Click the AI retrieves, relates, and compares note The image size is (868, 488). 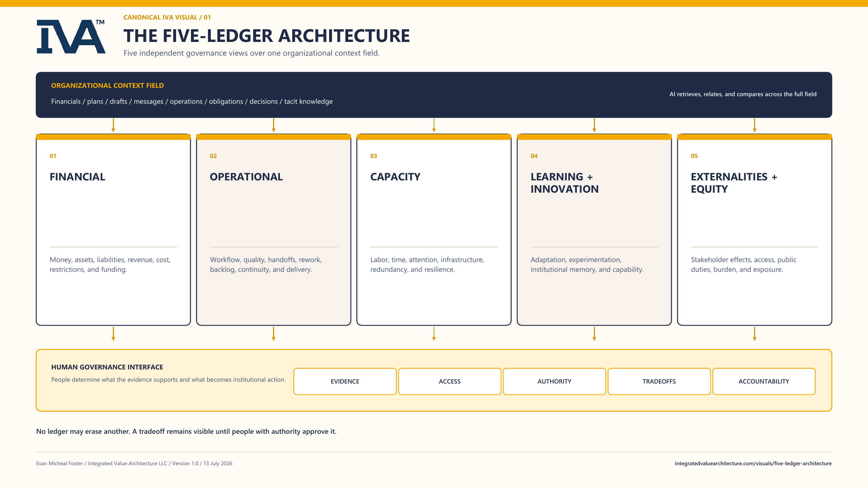(743, 94)
